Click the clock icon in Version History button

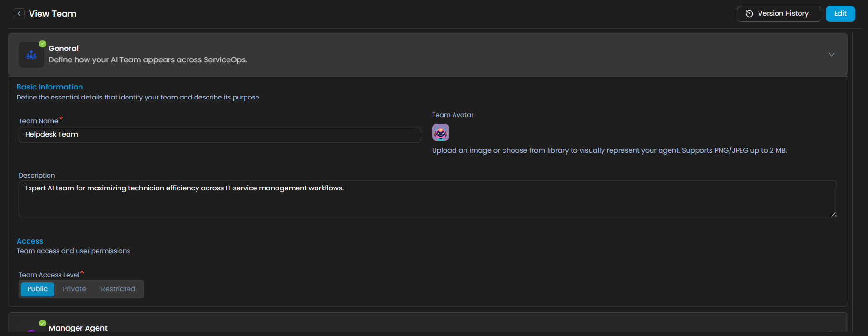tap(749, 14)
